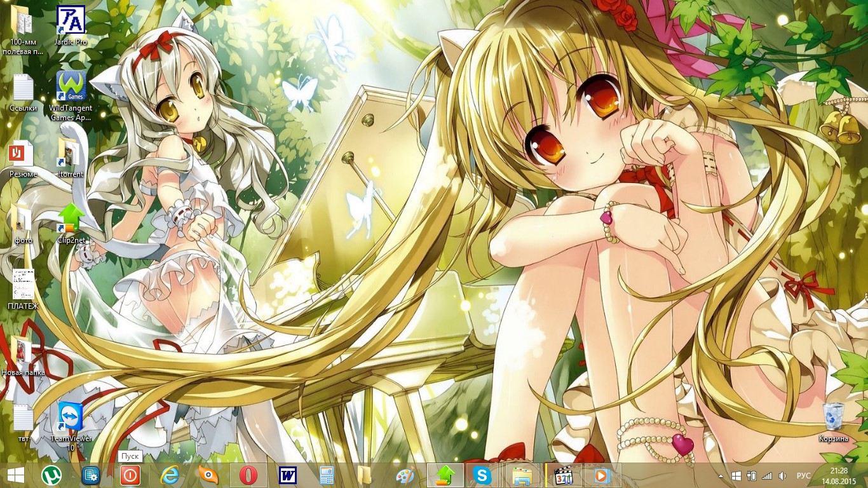Select the "100-мм полевая п..." folder

click(x=24, y=29)
